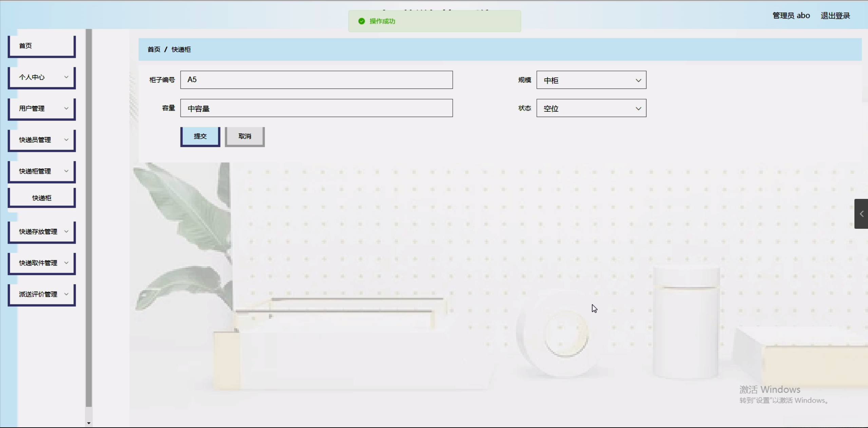Collapse 快递柜管理 sidebar chevron arrow
The width and height of the screenshot is (868, 428).
coord(66,171)
